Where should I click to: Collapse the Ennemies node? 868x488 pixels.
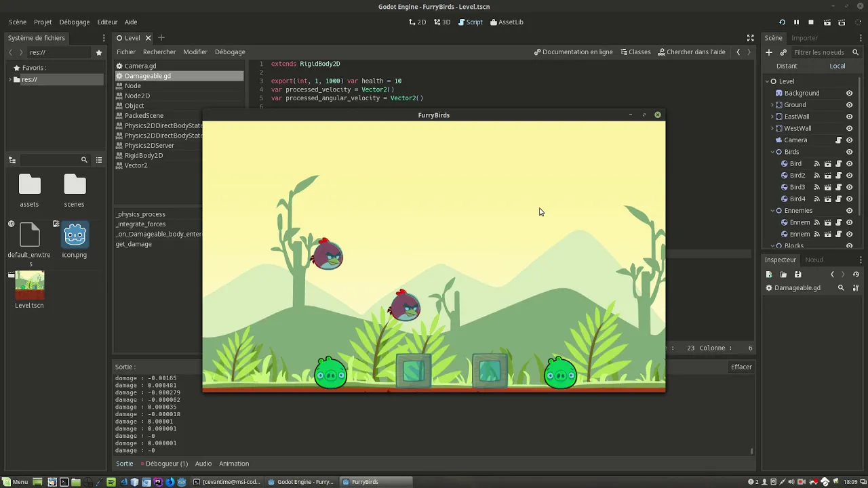tap(772, 211)
